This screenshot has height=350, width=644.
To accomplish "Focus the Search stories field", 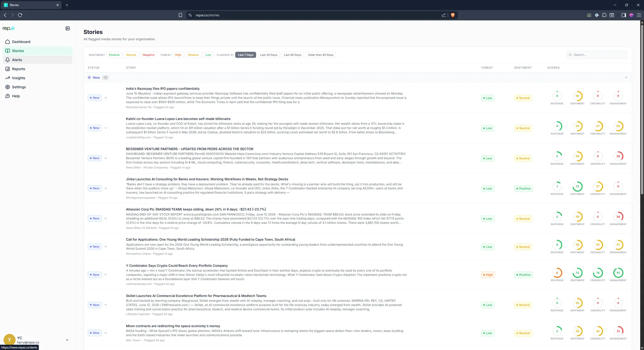I will pos(597,55).
